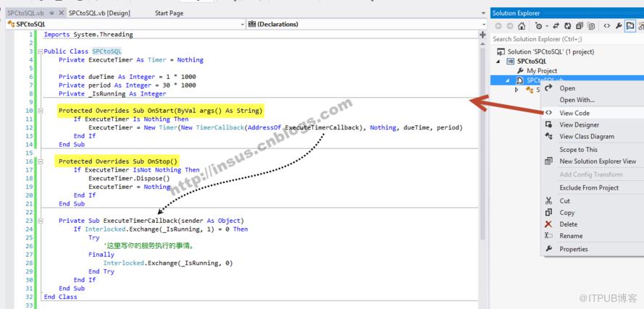The width and height of the screenshot is (644, 309).
Task: Choose Exclude From Project in context menu
Action: click(593, 187)
